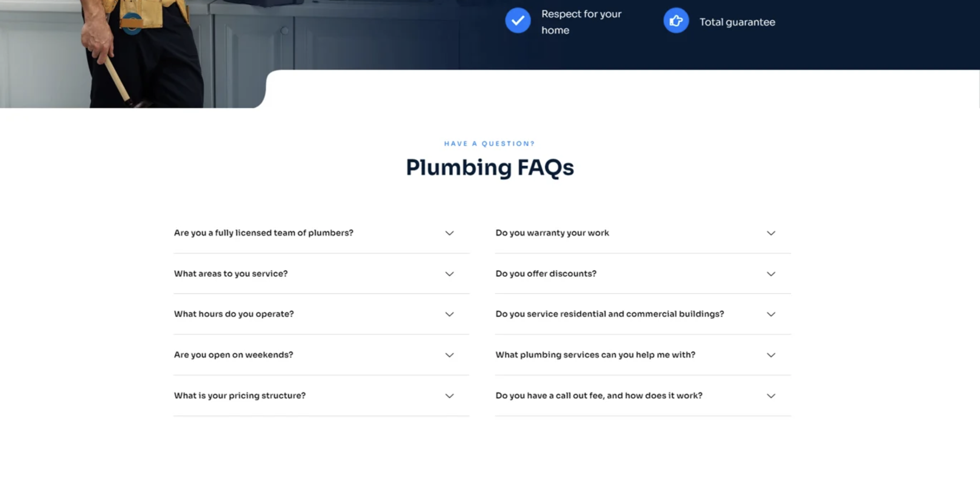
Task: Open 'Are you a fully licensed team' question
Action: 263,233
